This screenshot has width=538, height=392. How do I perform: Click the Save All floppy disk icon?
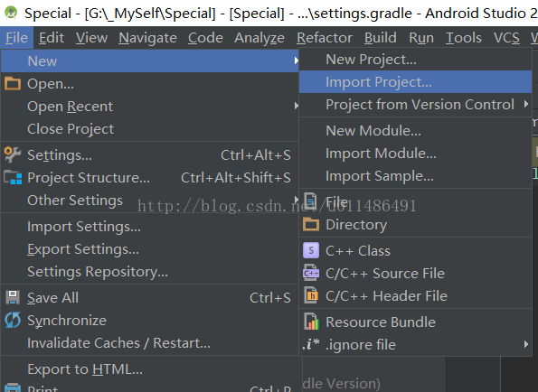coord(13,297)
